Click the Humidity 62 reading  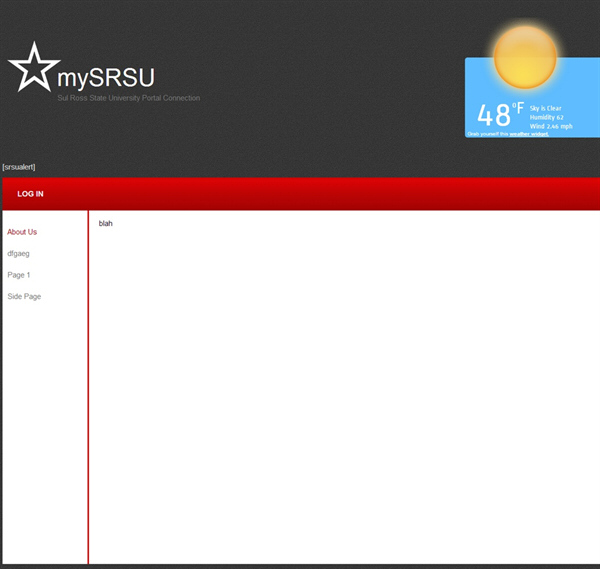click(547, 117)
